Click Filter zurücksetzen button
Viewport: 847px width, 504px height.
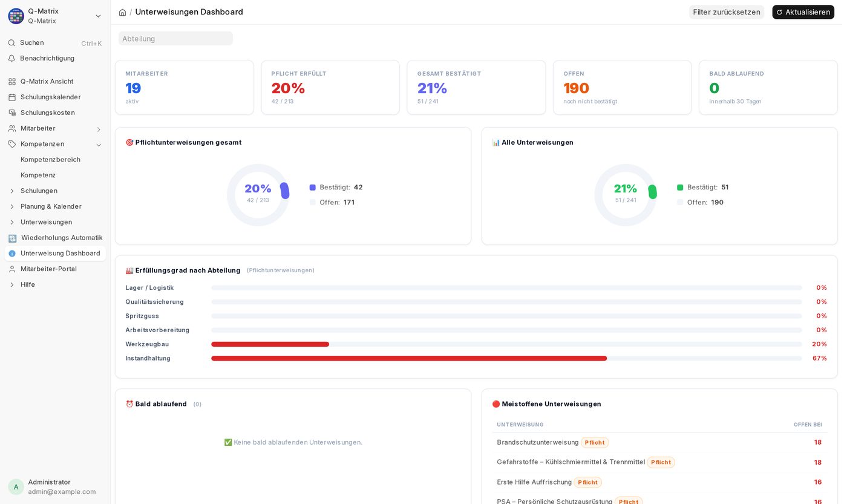(727, 12)
